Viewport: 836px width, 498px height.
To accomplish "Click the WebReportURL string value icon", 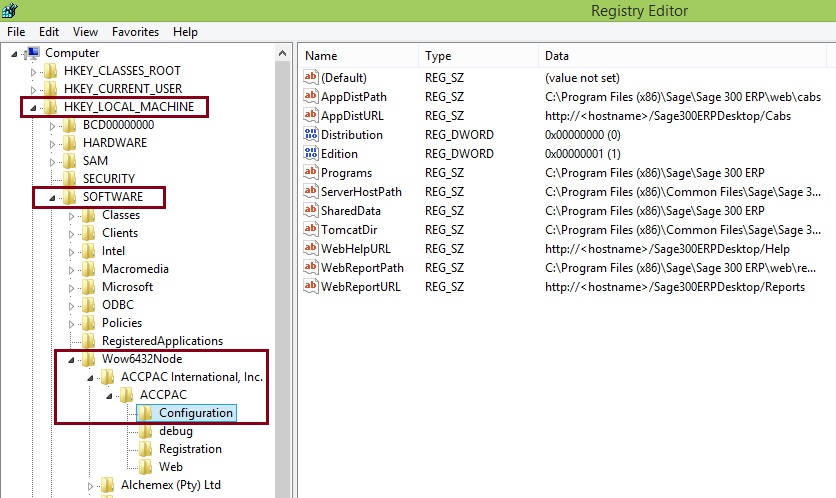I will (x=311, y=286).
